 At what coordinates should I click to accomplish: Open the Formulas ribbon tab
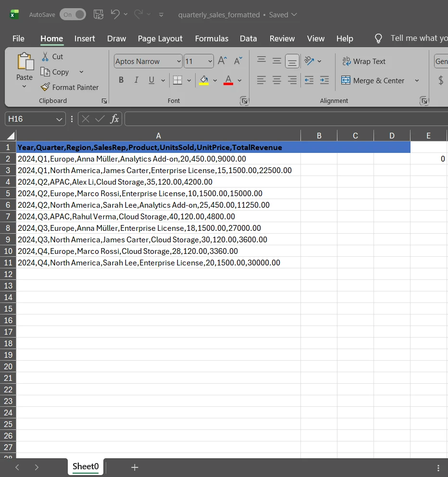pyautogui.click(x=212, y=38)
